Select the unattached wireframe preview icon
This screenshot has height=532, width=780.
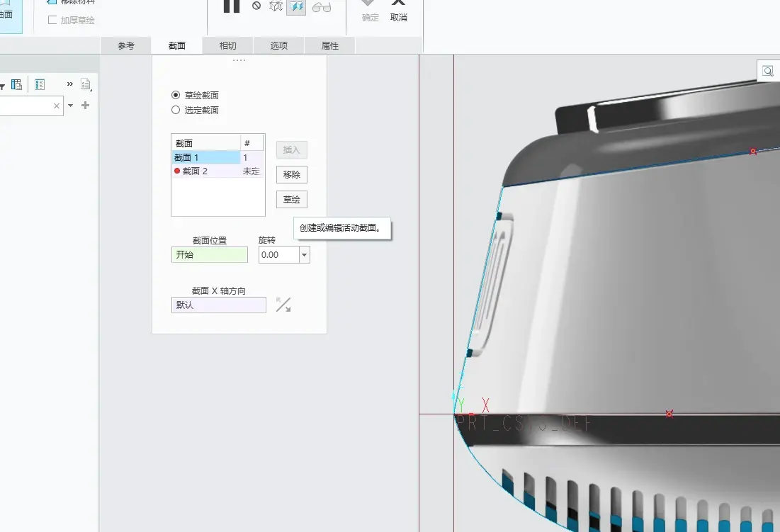(276, 6)
